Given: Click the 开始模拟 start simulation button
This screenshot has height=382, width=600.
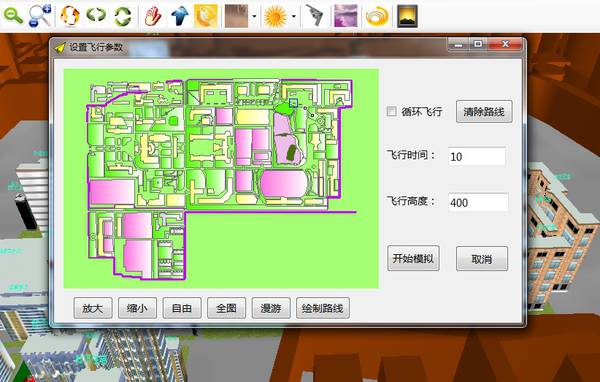Looking at the screenshot, I should [413, 258].
